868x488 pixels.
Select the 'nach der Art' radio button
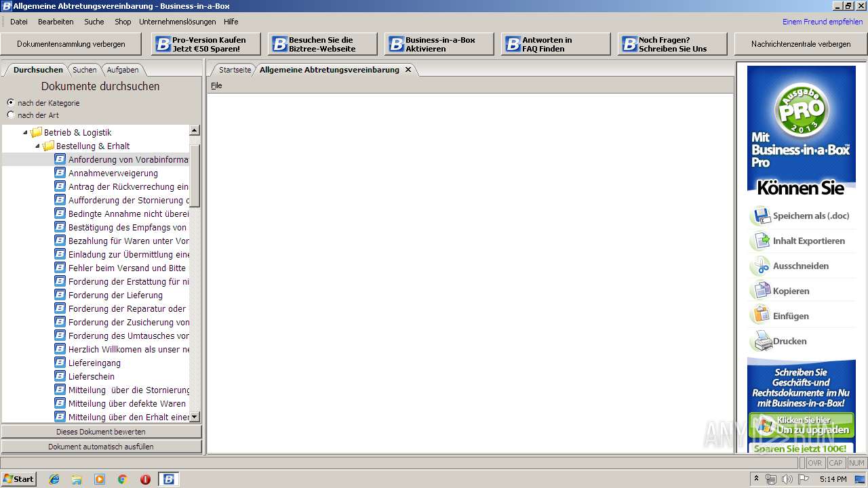click(10, 115)
